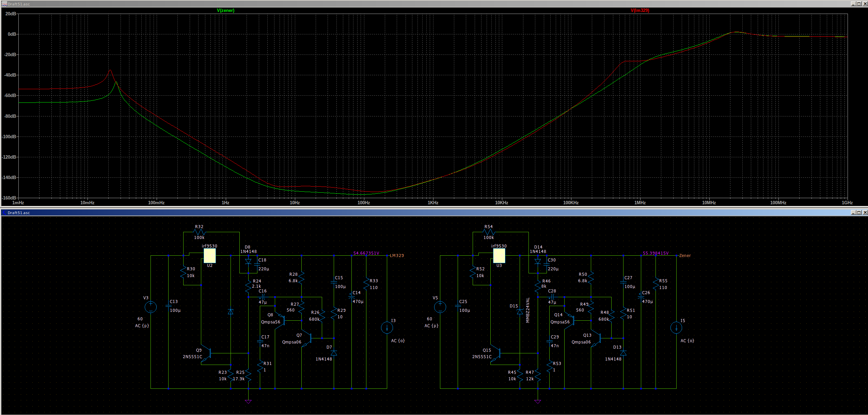Pick the Q13 Qmpsa06 transistor

point(597,338)
